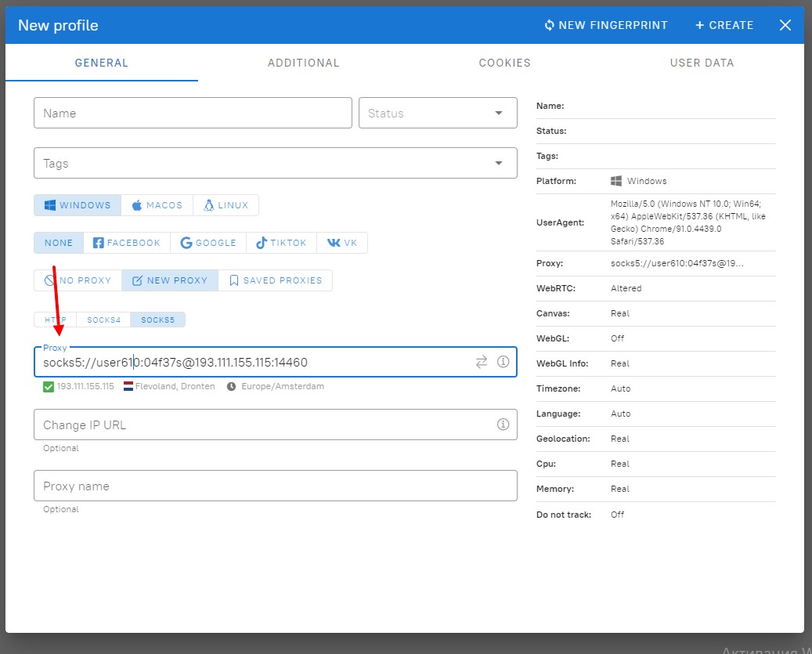Click the Google logo icon
Image resolution: width=812 pixels, height=654 pixels.
tap(186, 243)
